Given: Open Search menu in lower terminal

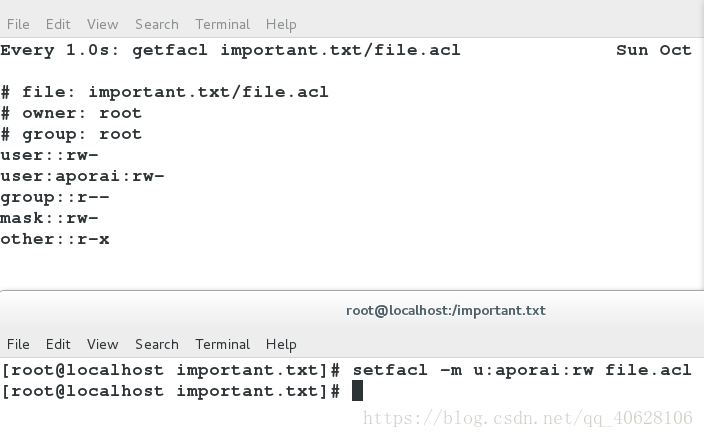Looking at the screenshot, I should pyautogui.click(x=157, y=344).
